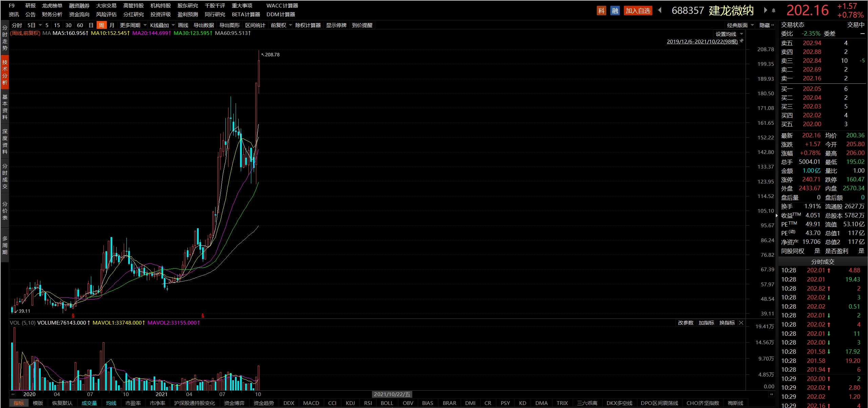Click the 加入自选 button
The image size is (868, 408).
click(x=637, y=11)
